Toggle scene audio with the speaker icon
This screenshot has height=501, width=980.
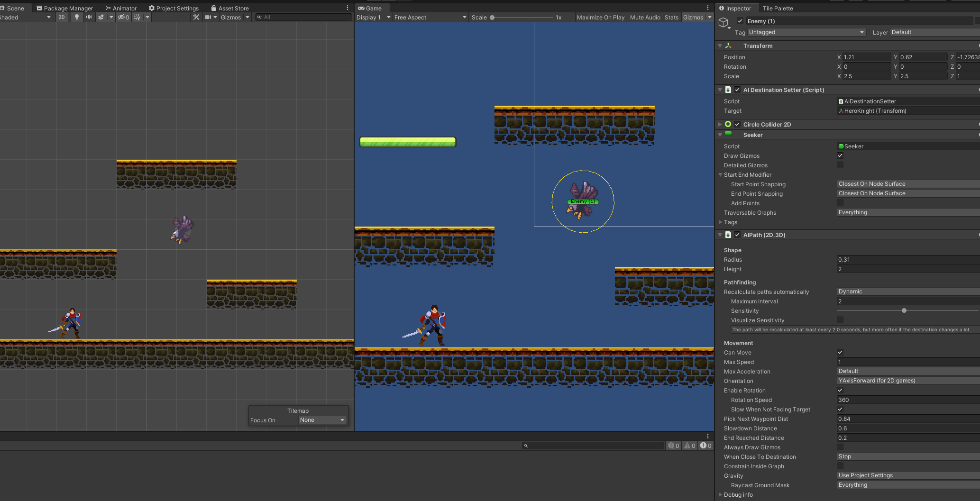coord(89,17)
